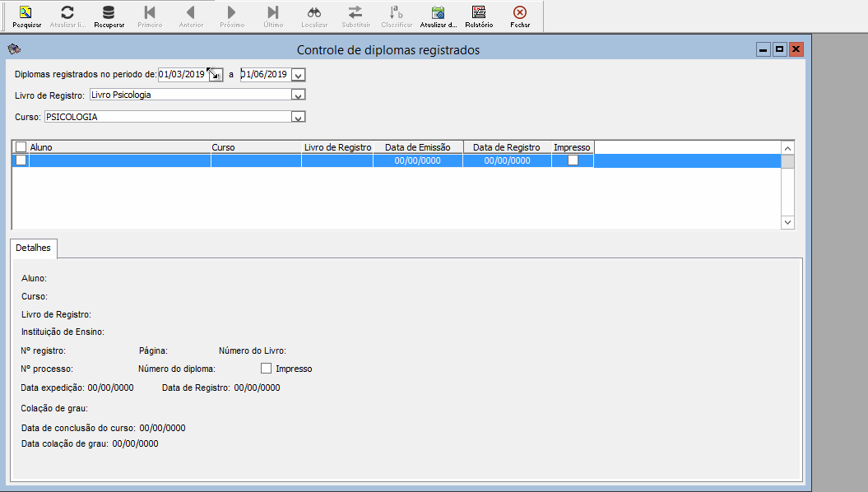Screen dimensions: 868x492
Task: Open the end date calendar dropdown
Action: tap(299, 75)
